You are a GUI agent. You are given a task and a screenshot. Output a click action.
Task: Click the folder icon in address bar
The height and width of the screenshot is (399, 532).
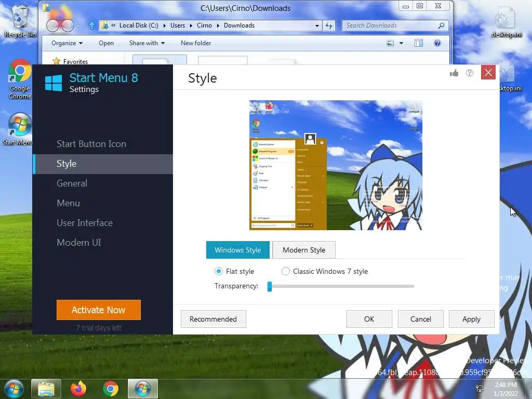[x=105, y=25]
